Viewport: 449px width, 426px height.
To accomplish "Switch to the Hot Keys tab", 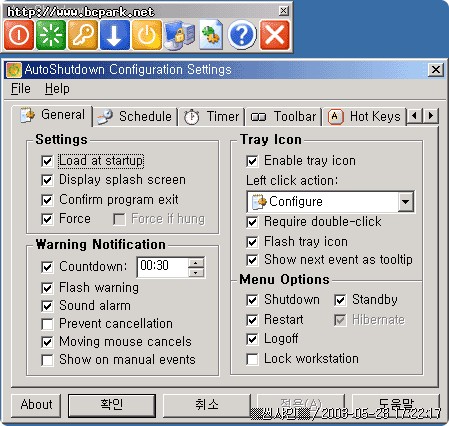I will click(364, 117).
